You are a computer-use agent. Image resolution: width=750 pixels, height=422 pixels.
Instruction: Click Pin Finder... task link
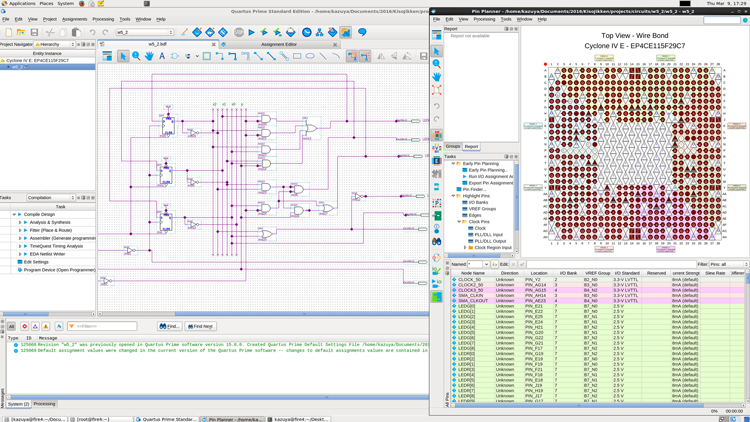click(x=474, y=189)
